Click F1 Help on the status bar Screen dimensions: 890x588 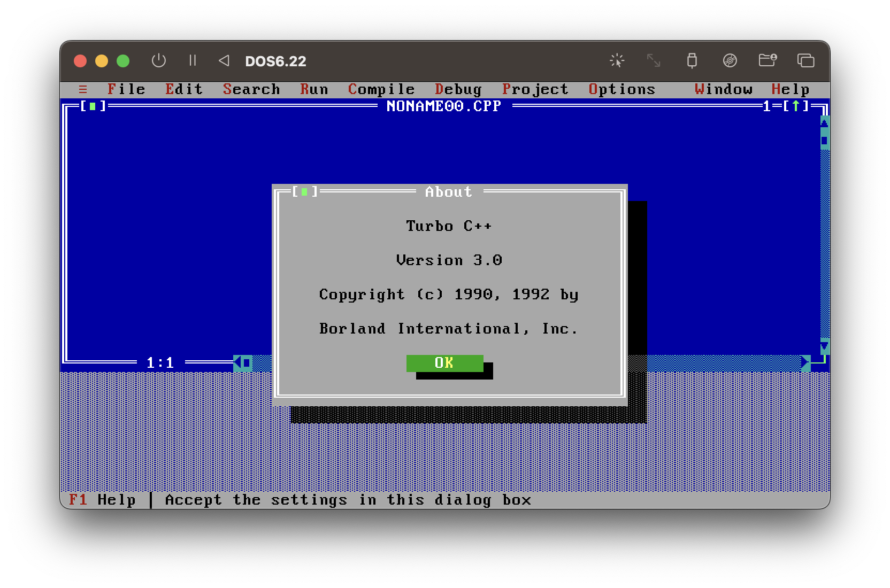[102, 499]
